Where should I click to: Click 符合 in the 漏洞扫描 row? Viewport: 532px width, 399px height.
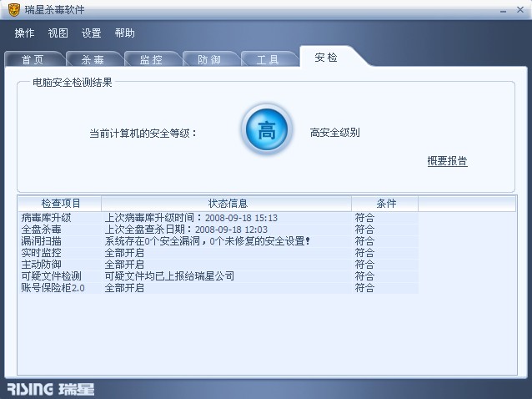[x=364, y=241]
